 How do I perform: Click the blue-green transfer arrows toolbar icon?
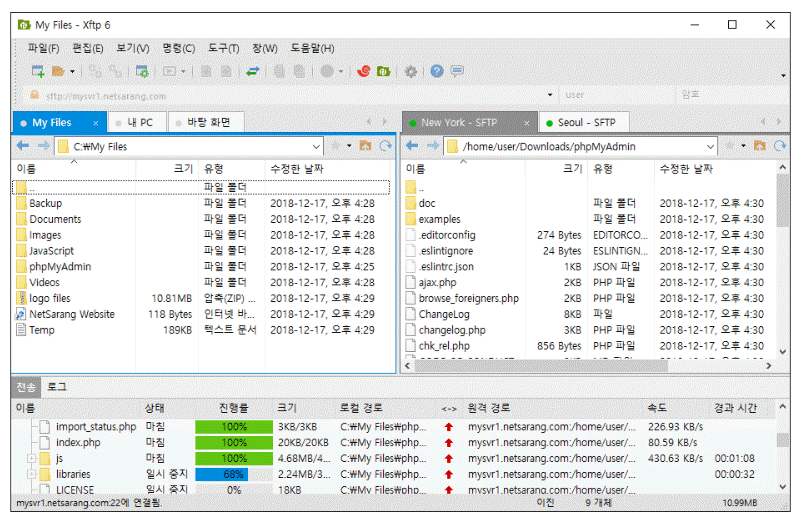coord(254,71)
